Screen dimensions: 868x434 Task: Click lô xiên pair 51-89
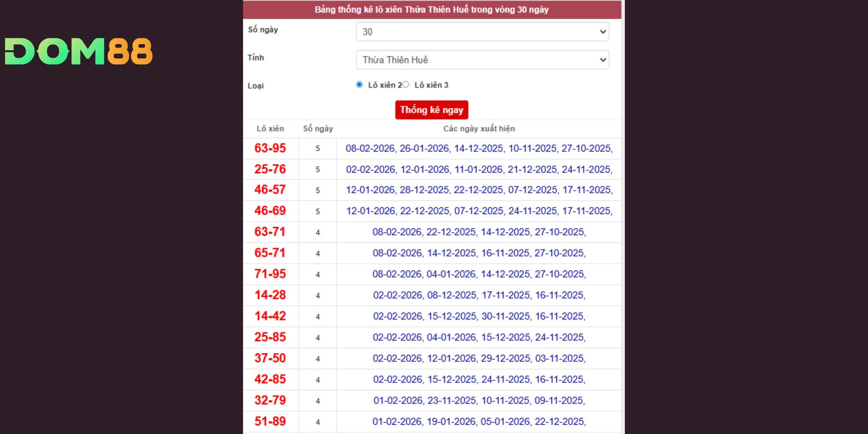pyautogui.click(x=270, y=422)
